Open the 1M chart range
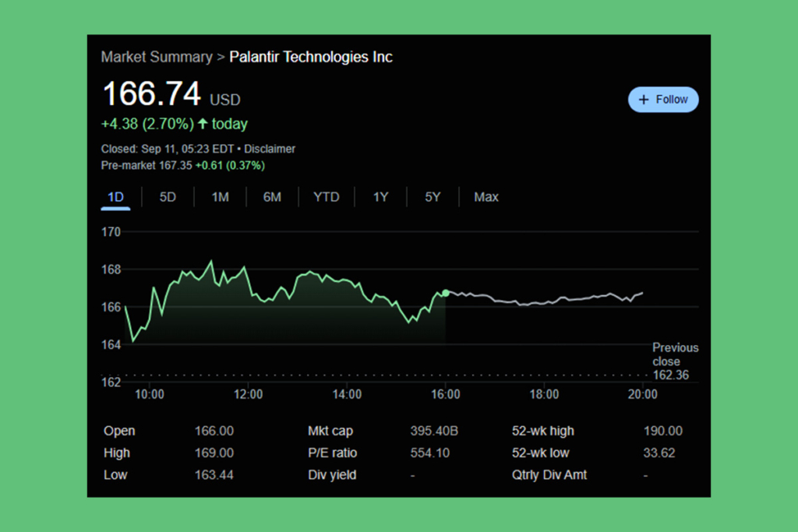This screenshot has width=798, height=532. coord(220,197)
